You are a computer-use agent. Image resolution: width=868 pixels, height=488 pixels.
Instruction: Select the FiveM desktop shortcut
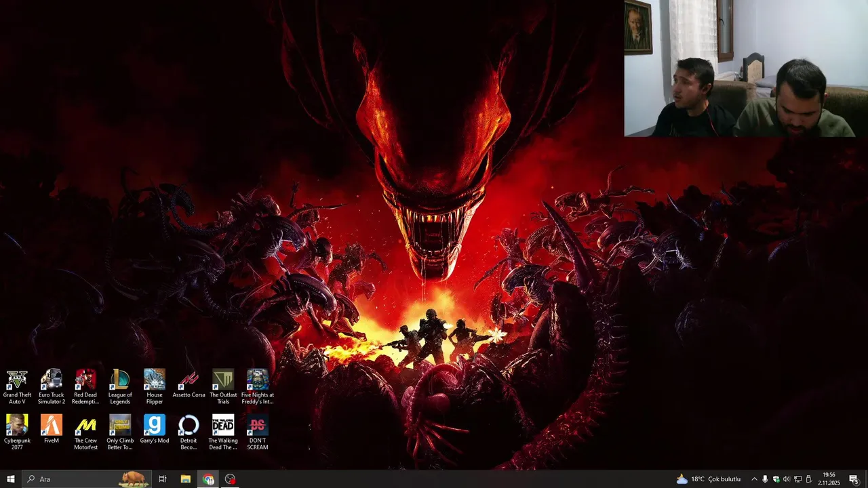(52, 430)
